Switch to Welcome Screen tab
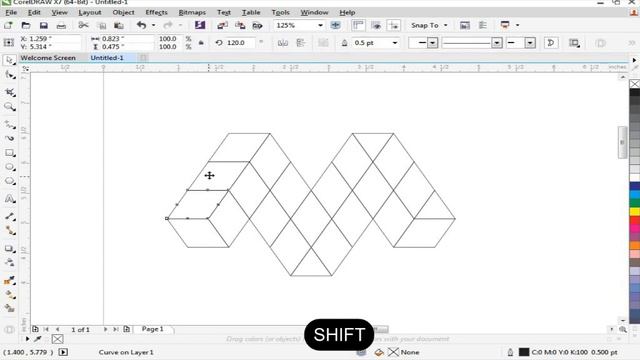This screenshot has width=640, height=360. pyautogui.click(x=48, y=58)
